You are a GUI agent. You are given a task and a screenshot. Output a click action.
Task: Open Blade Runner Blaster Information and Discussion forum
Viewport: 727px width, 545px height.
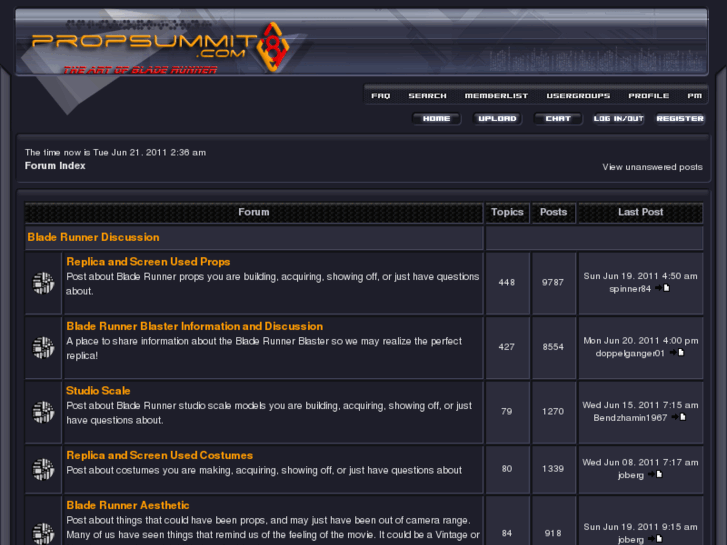tap(195, 326)
